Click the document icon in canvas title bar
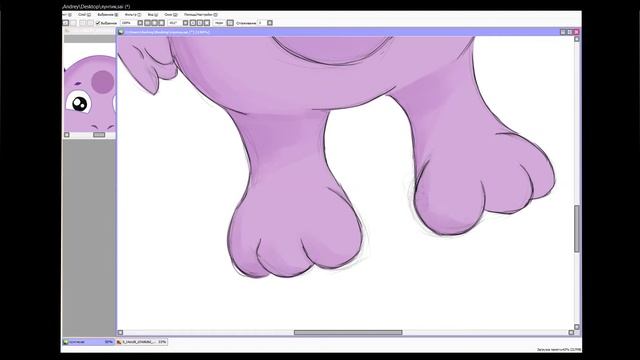The height and width of the screenshot is (360, 640). tap(121, 32)
